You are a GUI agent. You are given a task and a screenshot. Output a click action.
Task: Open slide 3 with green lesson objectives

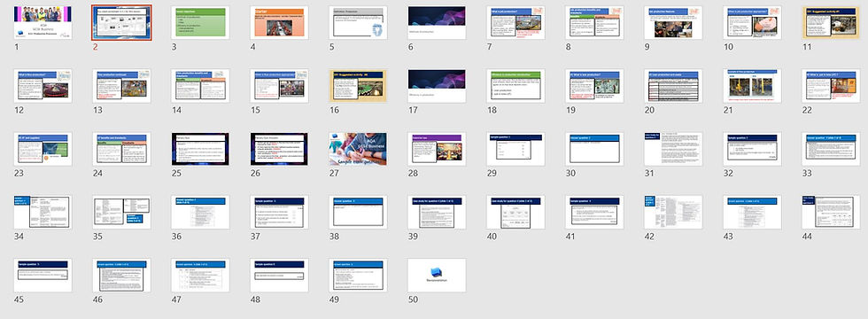point(200,23)
